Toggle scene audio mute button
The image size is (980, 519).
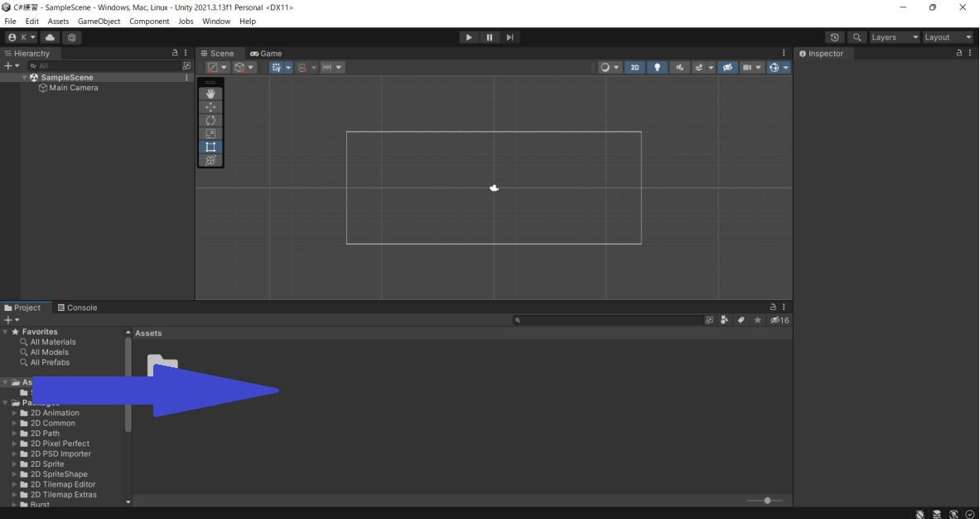(680, 67)
